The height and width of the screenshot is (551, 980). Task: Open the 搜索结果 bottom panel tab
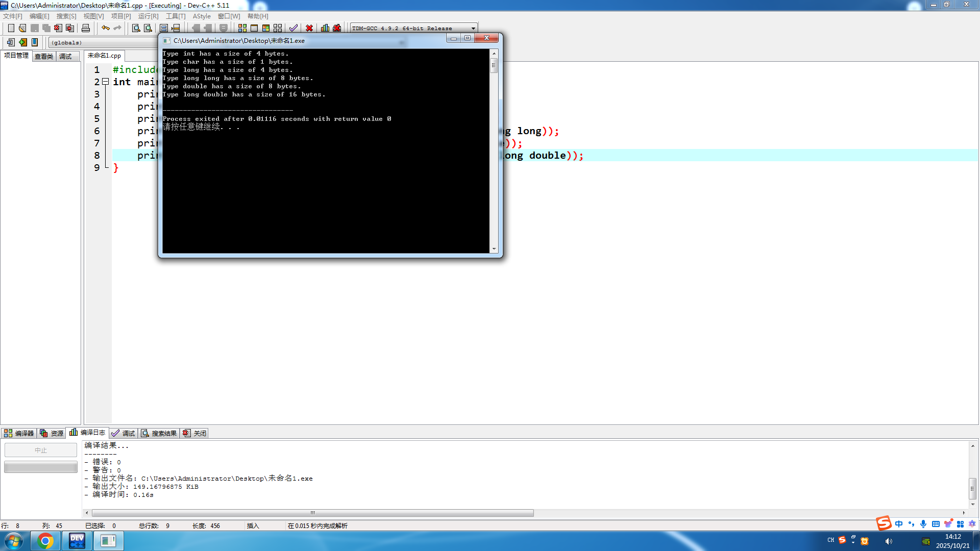159,433
